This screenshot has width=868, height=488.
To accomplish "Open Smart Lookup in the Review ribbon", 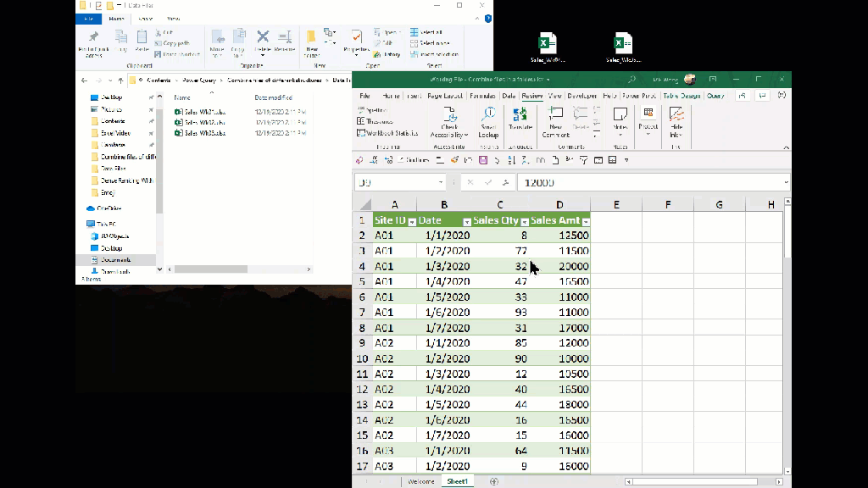I will [x=488, y=118].
